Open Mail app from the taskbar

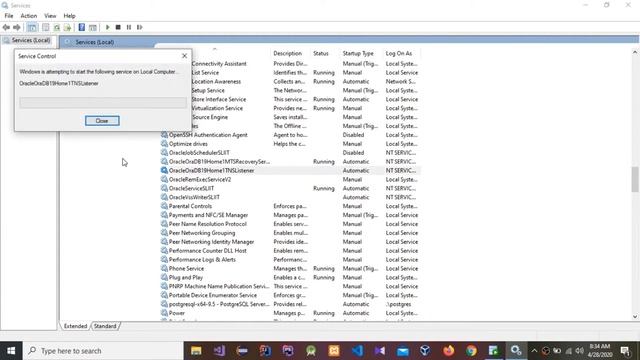[x=402, y=351]
